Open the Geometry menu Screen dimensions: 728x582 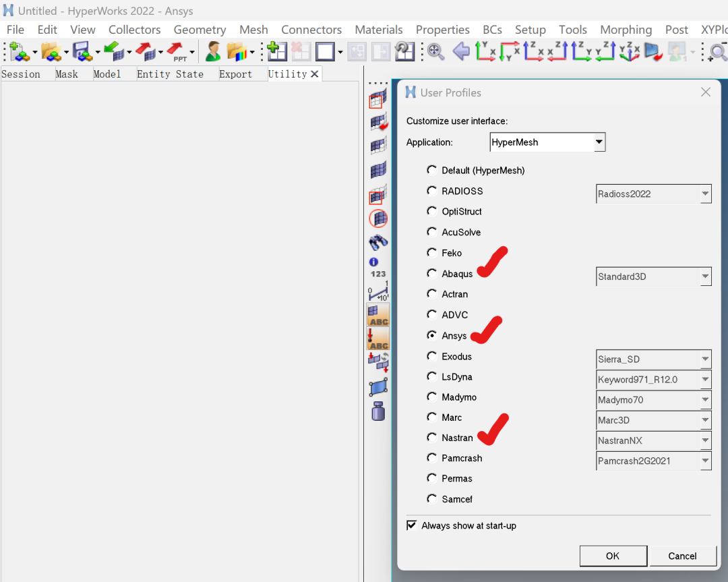pyautogui.click(x=200, y=30)
